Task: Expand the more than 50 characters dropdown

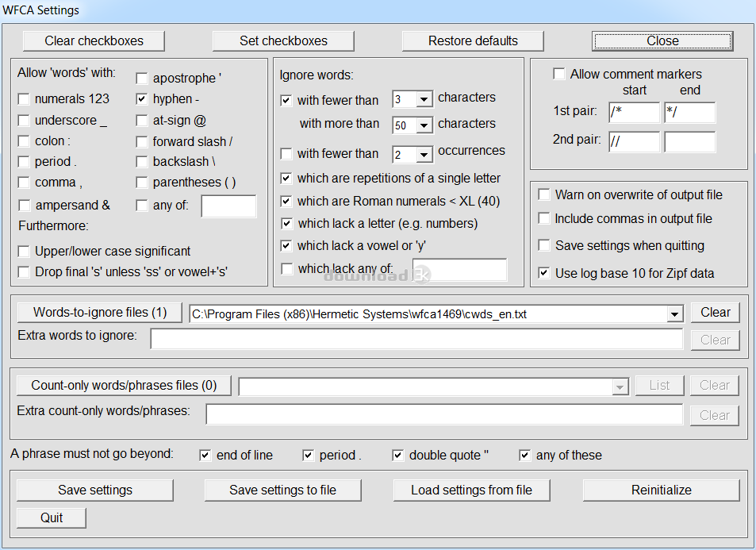Action: pos(424,125)
